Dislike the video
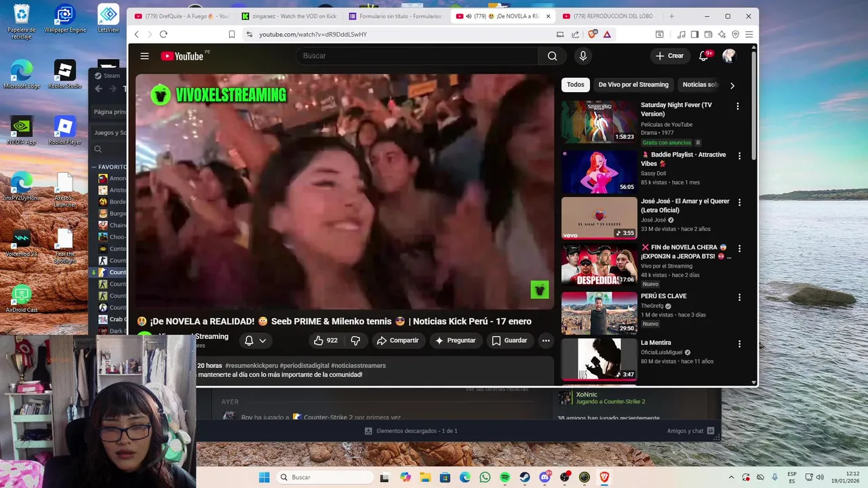This screenshot has width=868, height=488. (355, 340)
